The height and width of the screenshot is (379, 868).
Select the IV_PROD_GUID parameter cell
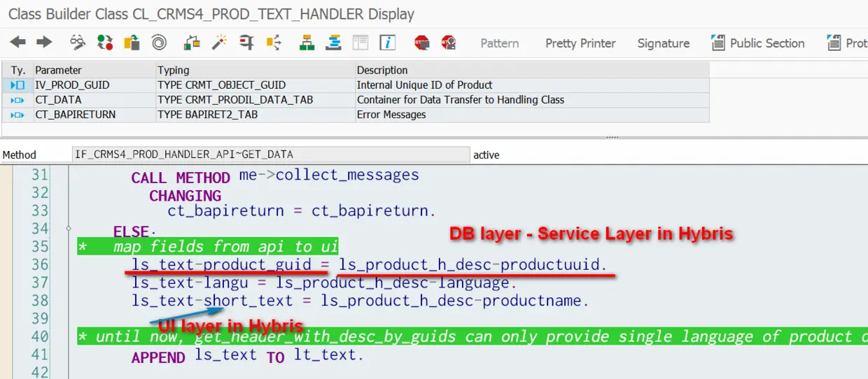pos(94,85)
